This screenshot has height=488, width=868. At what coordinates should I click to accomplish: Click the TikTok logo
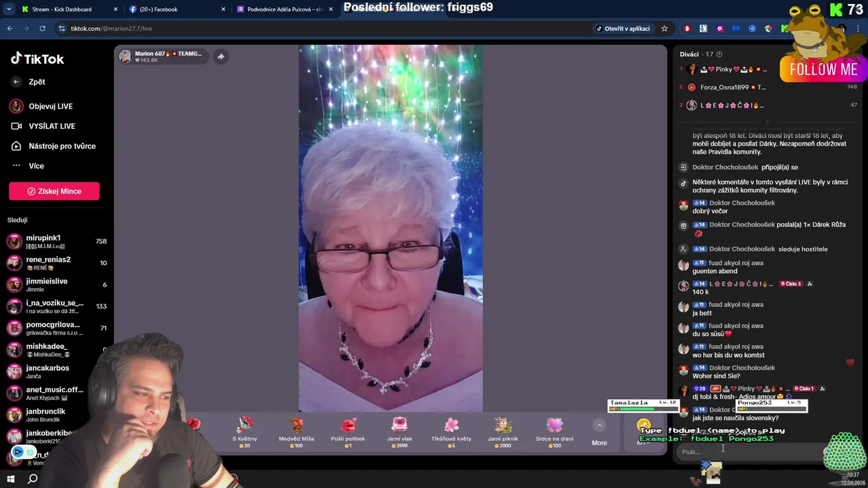(37, 59)
